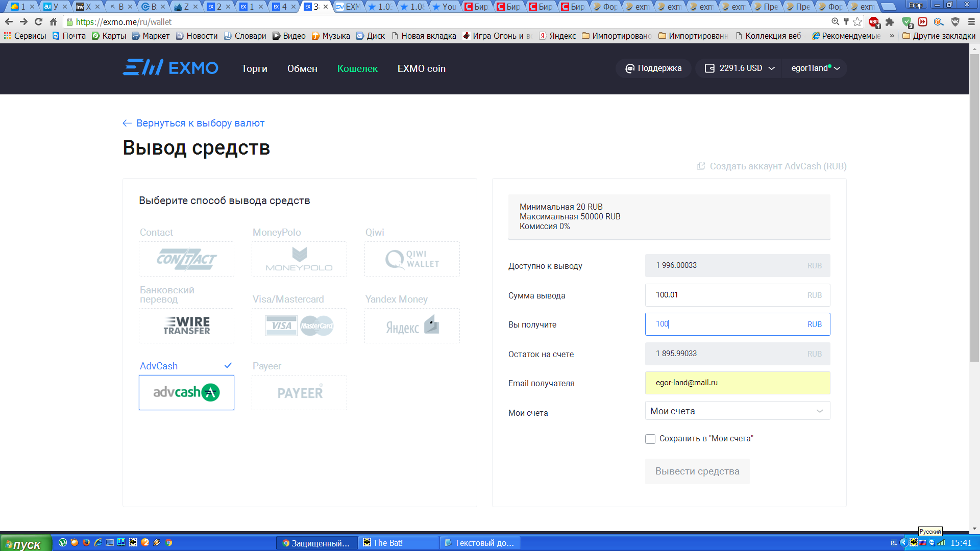Click the browser reload page icon
The width and height of the screenshot is (980, 551).
click(x=38, y=22)
